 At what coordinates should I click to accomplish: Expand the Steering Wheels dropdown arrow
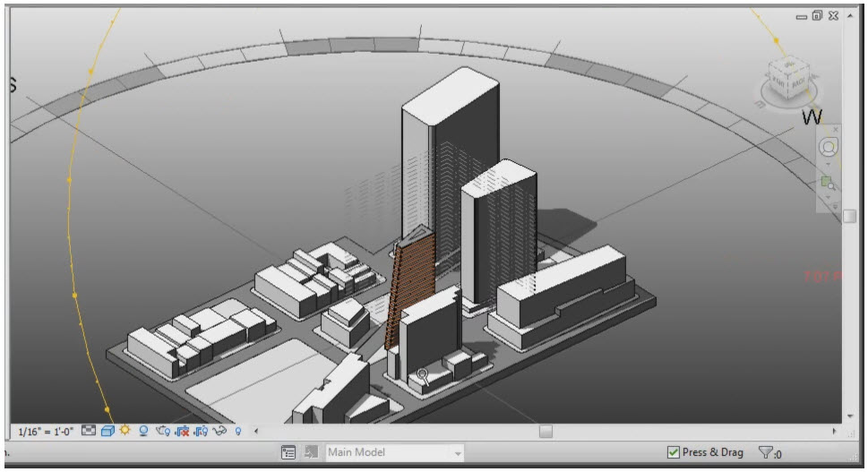(x=829, y=164)
